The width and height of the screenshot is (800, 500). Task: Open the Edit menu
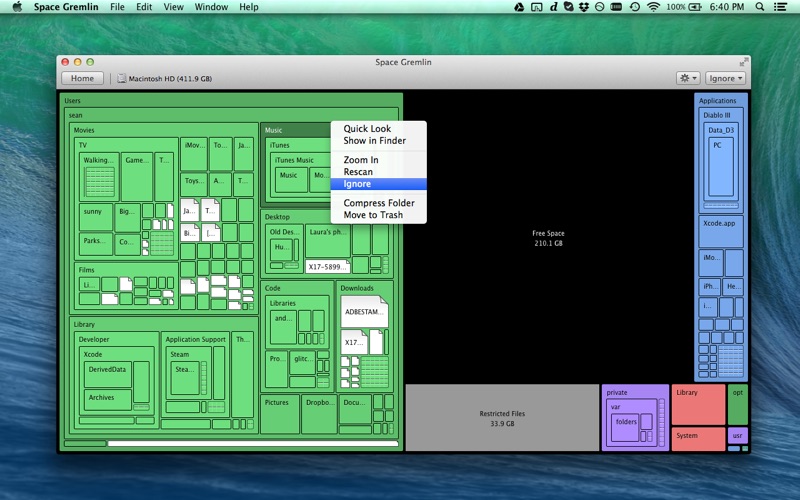click(x=144, y=7)
